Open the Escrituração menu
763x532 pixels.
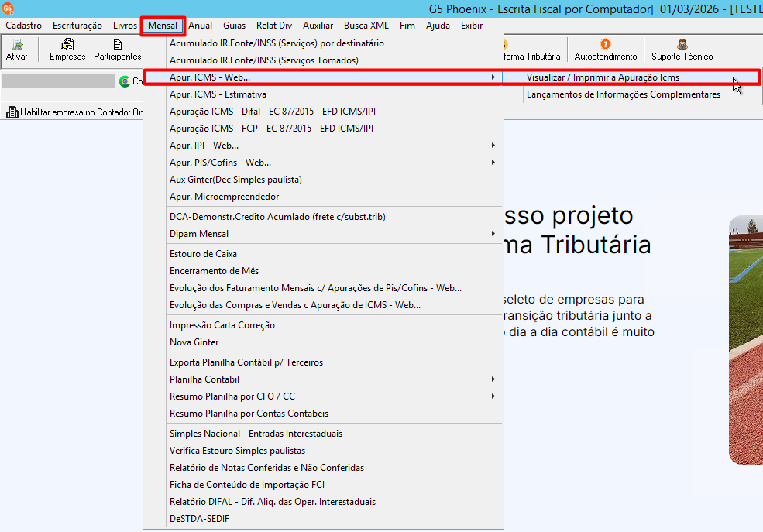pos(77,26)
